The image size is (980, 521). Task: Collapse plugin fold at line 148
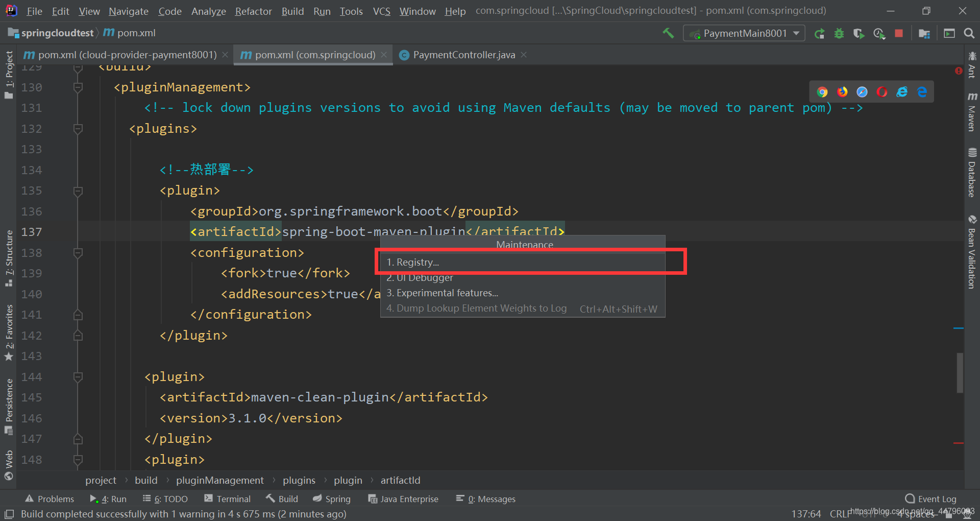[78, 460]
